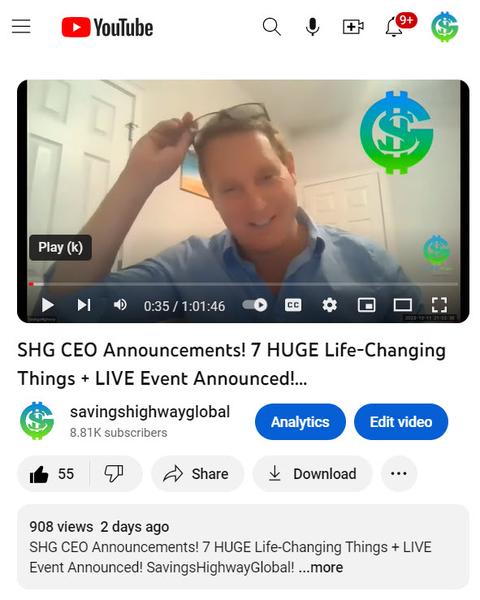Play the video
This screenshot has height=600, width=480.
pos(47,305)
